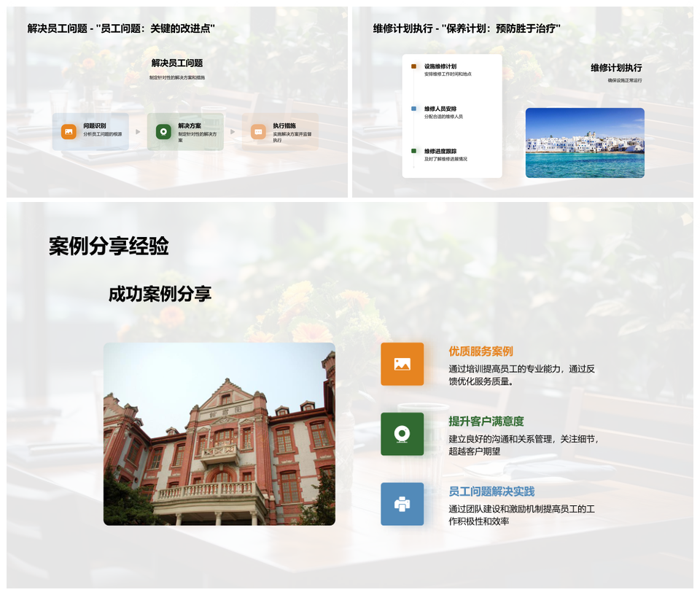Click the blue 员工问题解决实践 heading
The height and width of the screenshot is (595, 700).
[x=491, y=491]
